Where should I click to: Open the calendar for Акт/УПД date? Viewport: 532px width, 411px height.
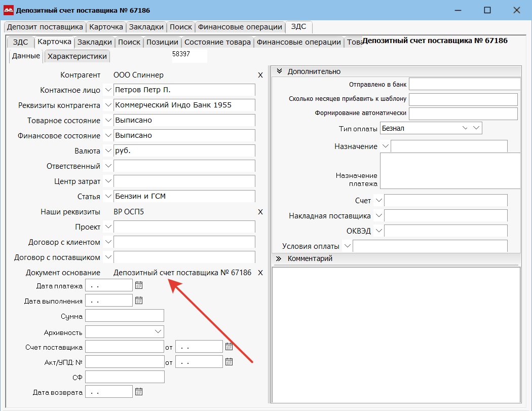pos(229,362)
